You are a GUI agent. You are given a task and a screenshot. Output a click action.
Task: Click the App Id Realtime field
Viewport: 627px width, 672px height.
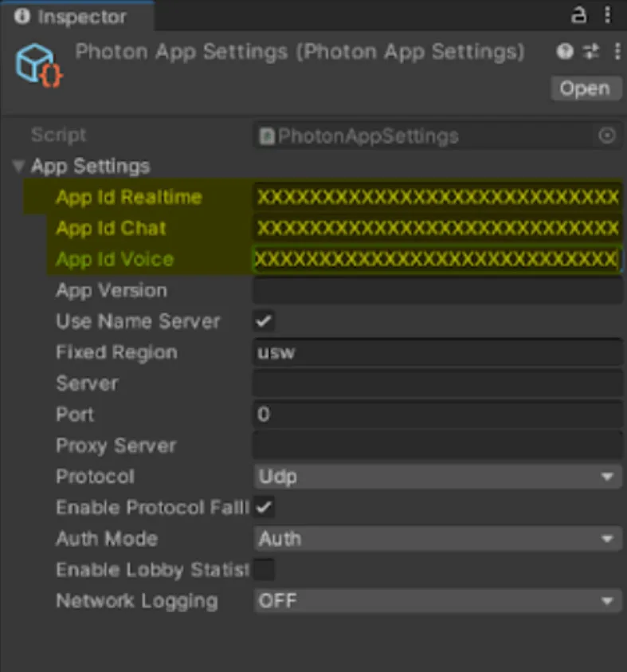437,197
